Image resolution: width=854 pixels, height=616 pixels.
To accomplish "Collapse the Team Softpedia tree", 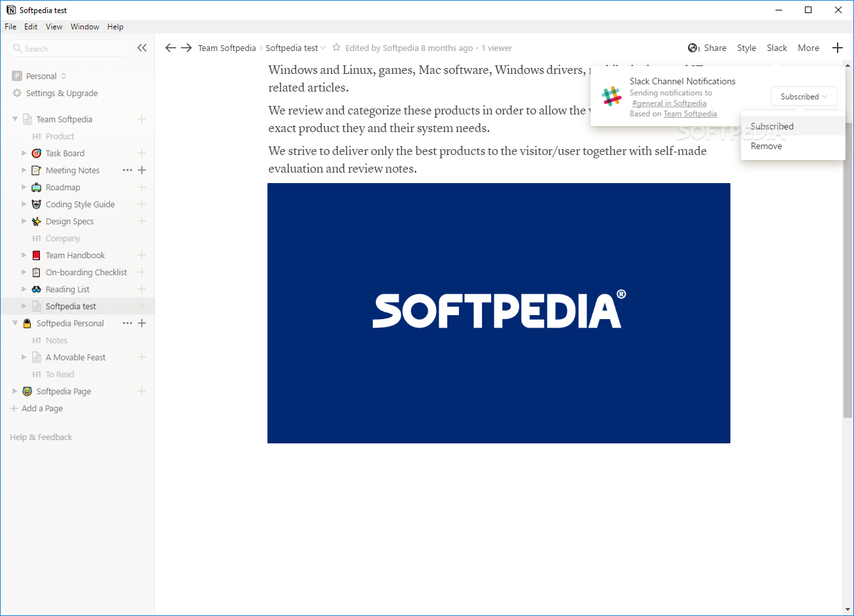I will 15,119.
